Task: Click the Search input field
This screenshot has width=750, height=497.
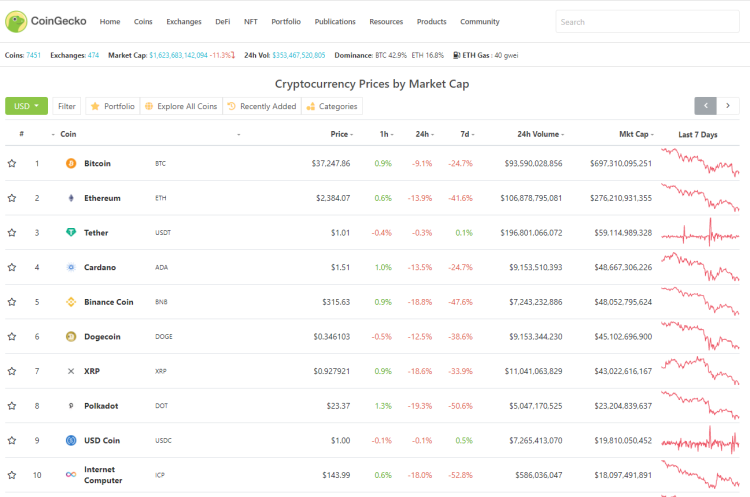Action: (648, 22)
